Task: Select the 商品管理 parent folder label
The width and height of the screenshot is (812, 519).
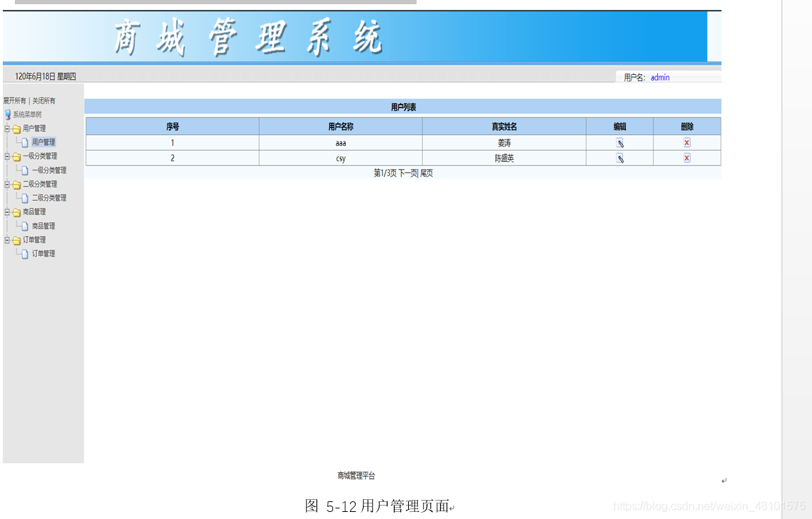Action: 34,211
